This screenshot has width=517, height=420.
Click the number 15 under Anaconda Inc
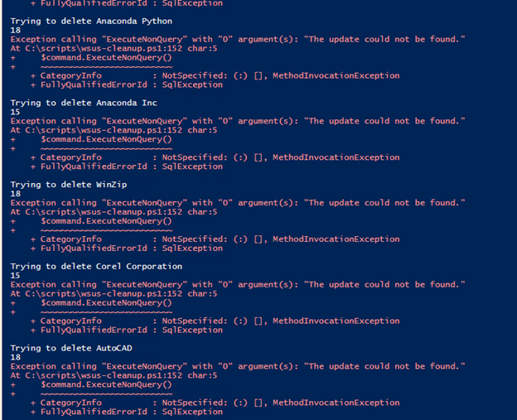pyautogui.click(x=16, y=112)
